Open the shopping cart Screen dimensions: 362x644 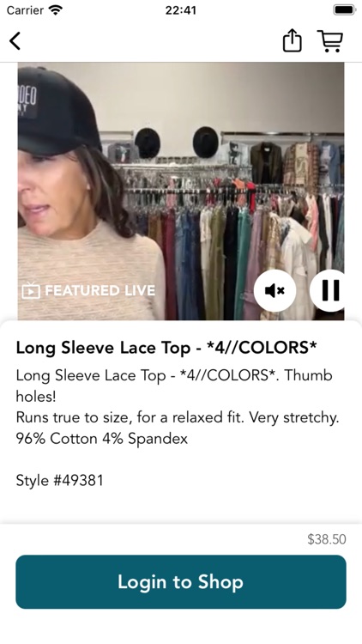(x=330, y=40)
